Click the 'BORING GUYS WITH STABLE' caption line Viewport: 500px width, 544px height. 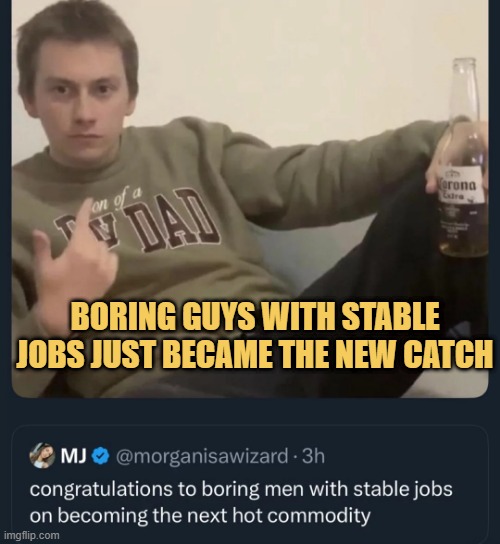tap(257, 317)
